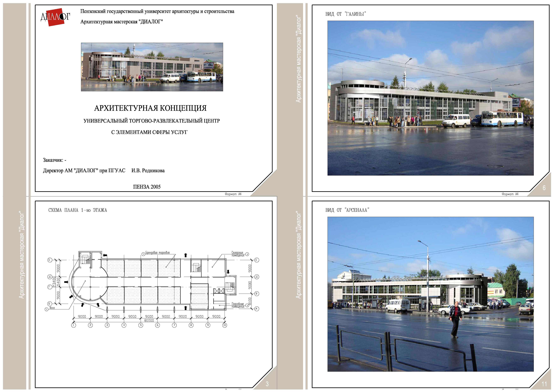Click the red ДИАЛОГ logo
The image size is (554, 392).
click(x=56, y=17)
